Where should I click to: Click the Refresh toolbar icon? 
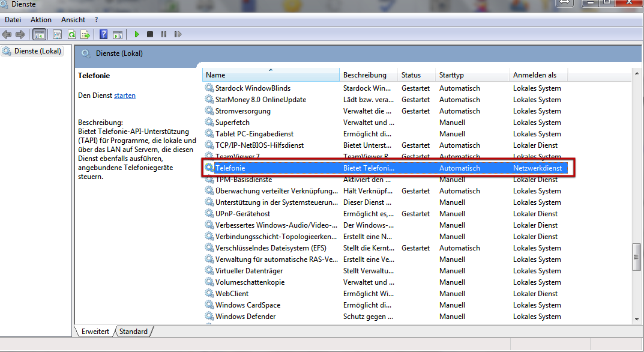(x=71, y=35)
